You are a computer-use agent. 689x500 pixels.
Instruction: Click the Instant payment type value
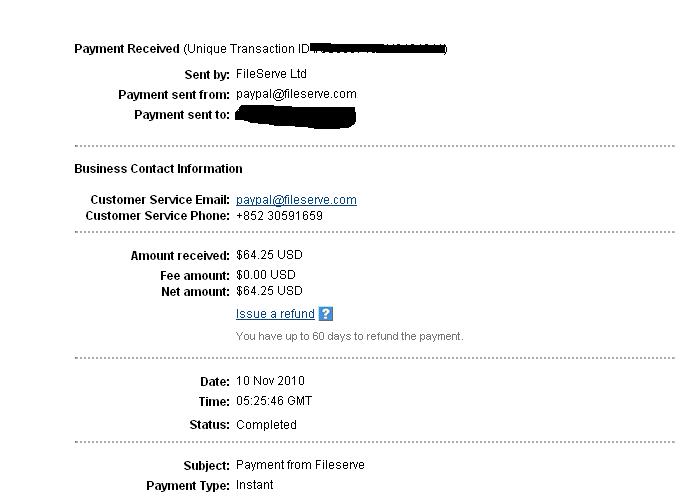[254, 485]
